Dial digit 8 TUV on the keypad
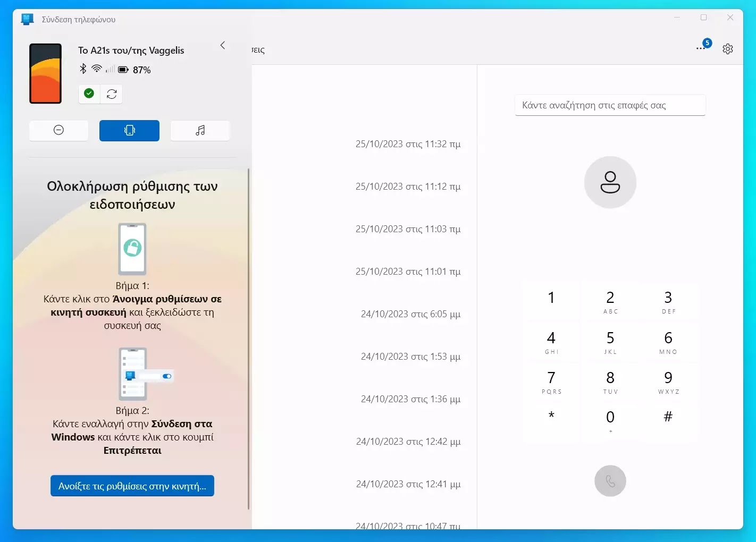The image size is (756, 542). [610, 382]
